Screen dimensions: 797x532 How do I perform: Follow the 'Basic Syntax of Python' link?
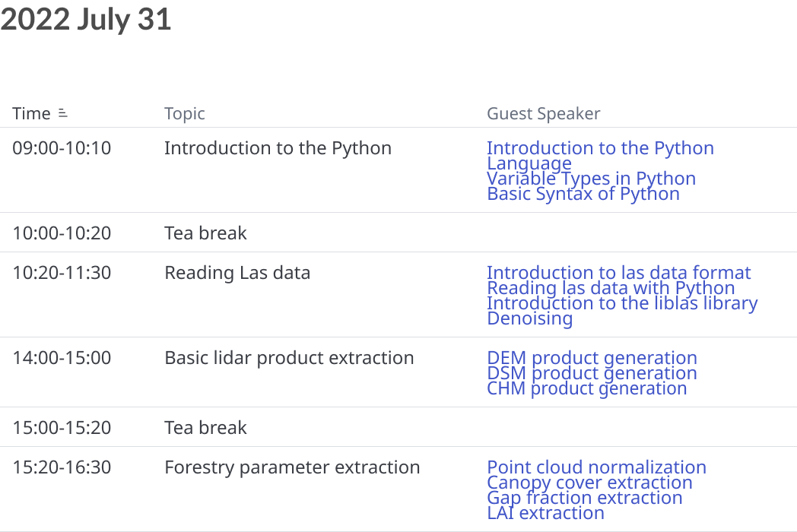pos(583,194)
